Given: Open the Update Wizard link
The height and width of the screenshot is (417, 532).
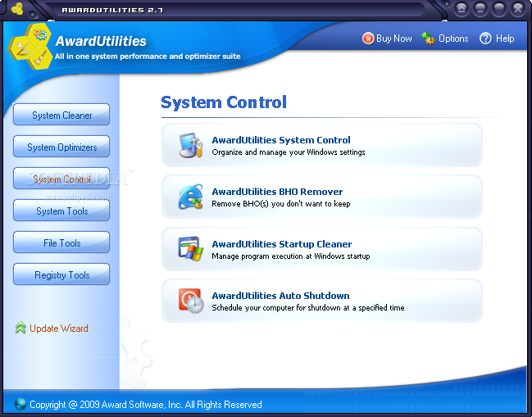Looking at the screenshot, I should point(59,329).
